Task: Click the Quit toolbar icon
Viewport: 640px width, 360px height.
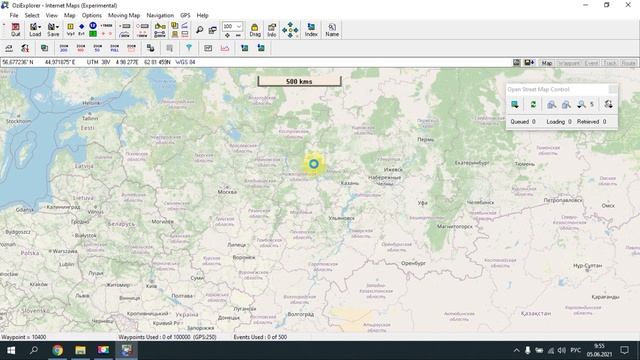Action: point(16,30)
